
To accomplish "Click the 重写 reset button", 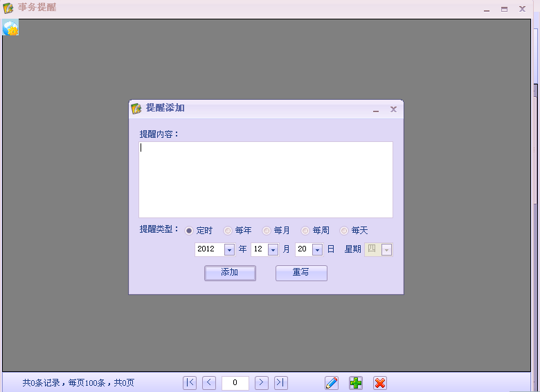I will [301, 273].
